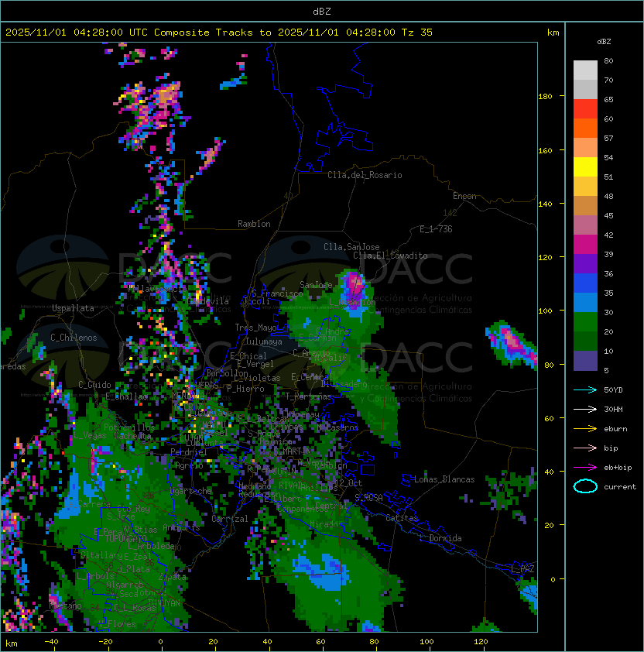Click the 'L_Dormida' map label
This screenshot has width=644, height=652.
click(440, 538)
